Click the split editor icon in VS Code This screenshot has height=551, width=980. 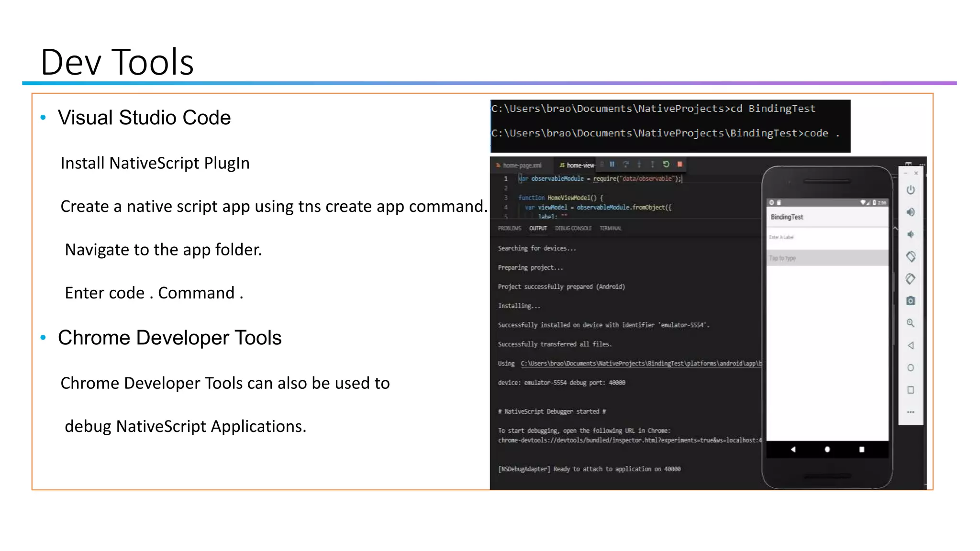click(908, 164)
